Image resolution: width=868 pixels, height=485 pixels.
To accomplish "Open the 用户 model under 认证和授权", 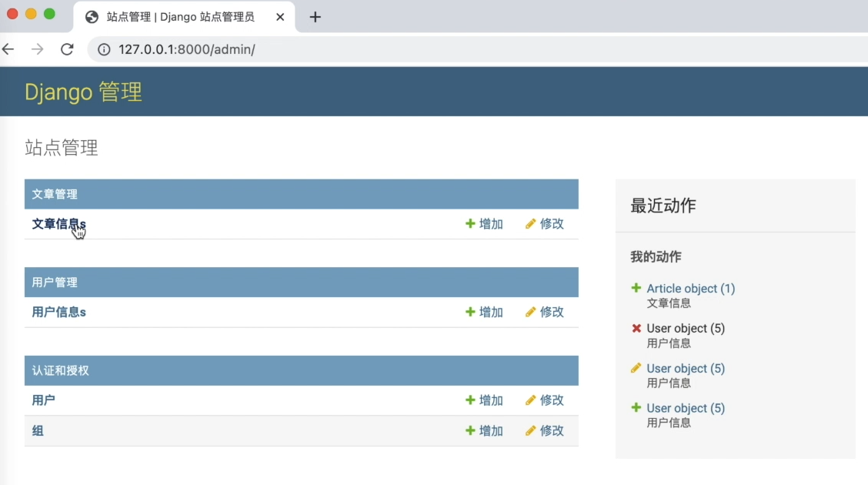I will click(x=43, y=400).
